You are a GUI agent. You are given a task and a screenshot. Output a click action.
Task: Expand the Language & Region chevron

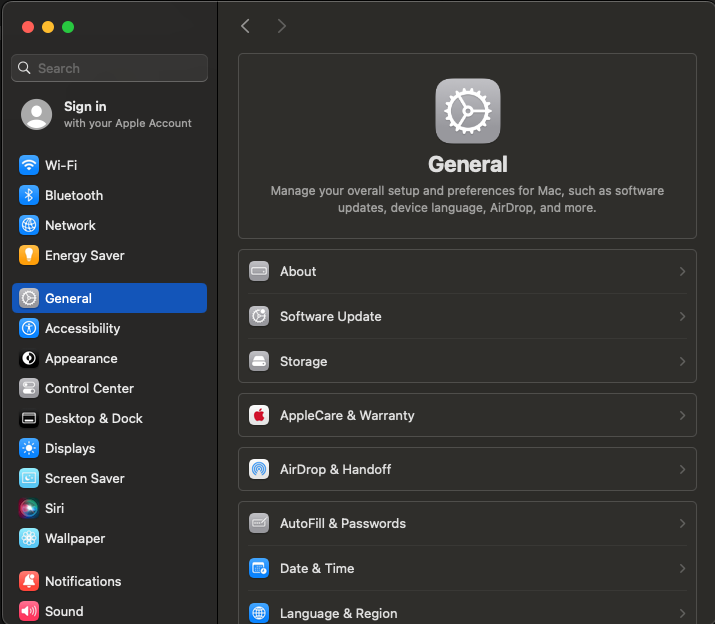pos(682,613)
